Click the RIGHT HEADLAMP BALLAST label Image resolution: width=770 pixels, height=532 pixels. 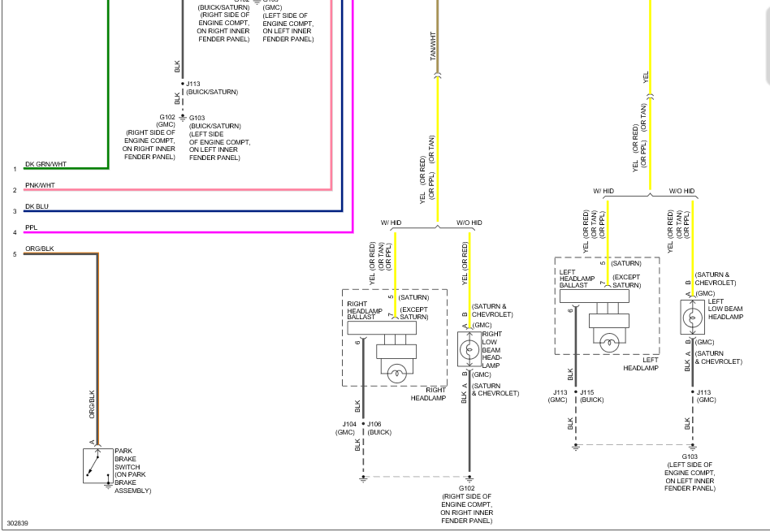[x=365, y=310]
